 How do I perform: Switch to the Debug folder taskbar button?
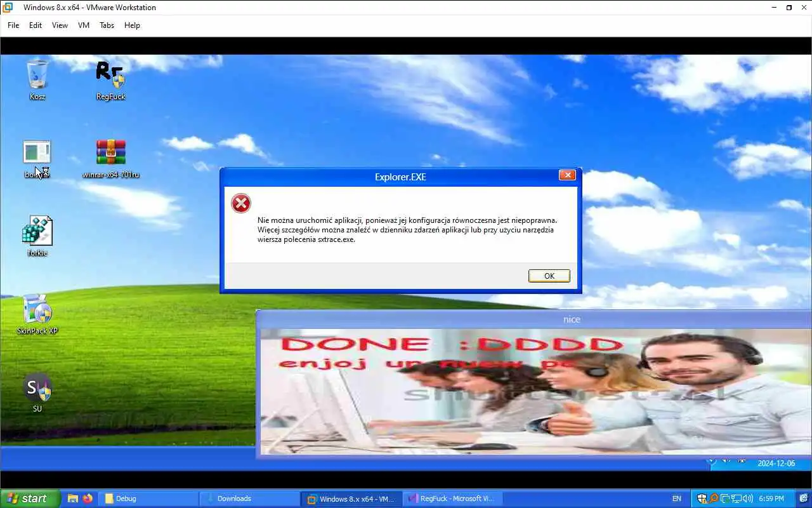(x=149, y=498)
